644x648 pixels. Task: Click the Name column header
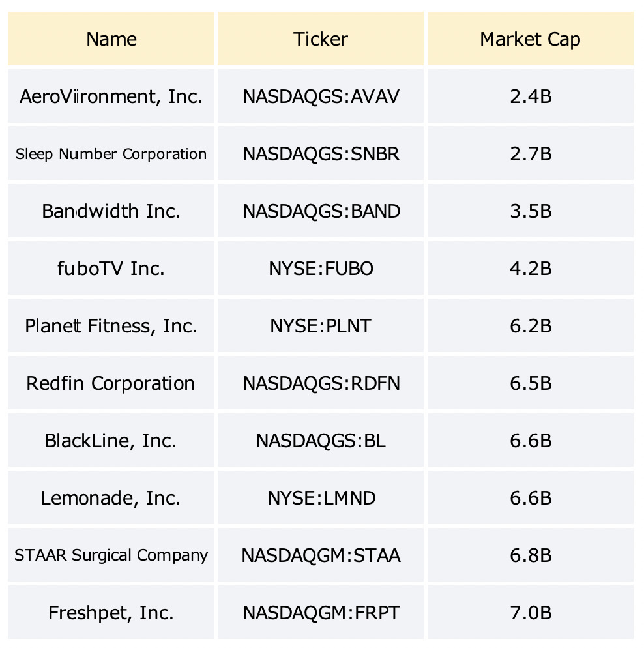pos(111,38)
